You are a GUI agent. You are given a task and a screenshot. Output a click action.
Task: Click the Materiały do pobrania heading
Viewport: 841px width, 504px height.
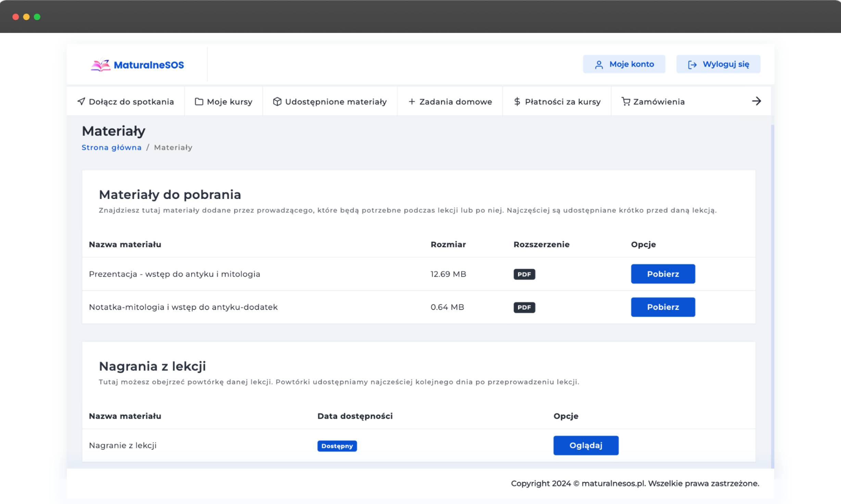point(170,194)
